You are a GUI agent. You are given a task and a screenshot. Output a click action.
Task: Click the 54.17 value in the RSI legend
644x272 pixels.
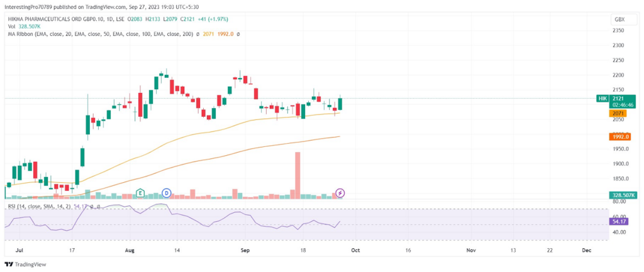(80, 207)
